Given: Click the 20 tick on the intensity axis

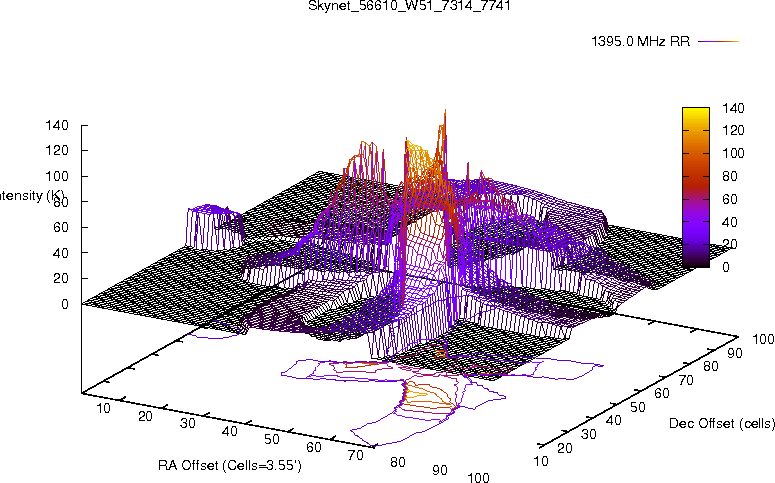Looking at the screenshot, I should (61, 278).
